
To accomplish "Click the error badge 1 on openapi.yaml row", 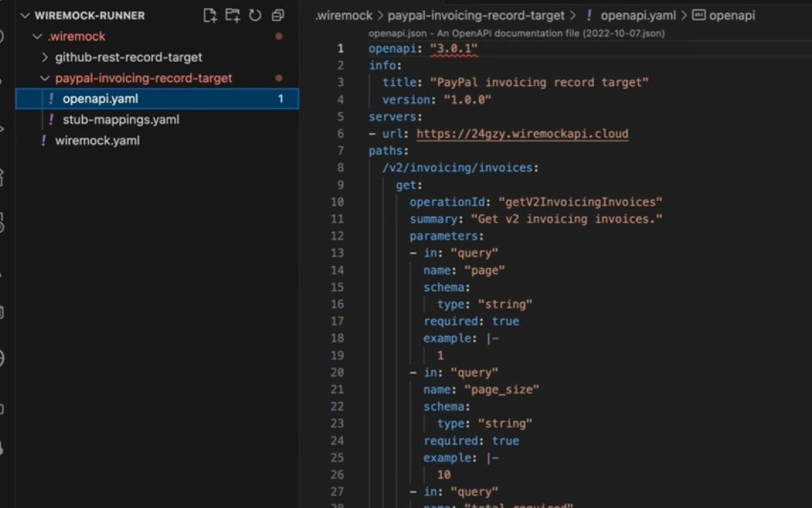I will coord(281,99).
